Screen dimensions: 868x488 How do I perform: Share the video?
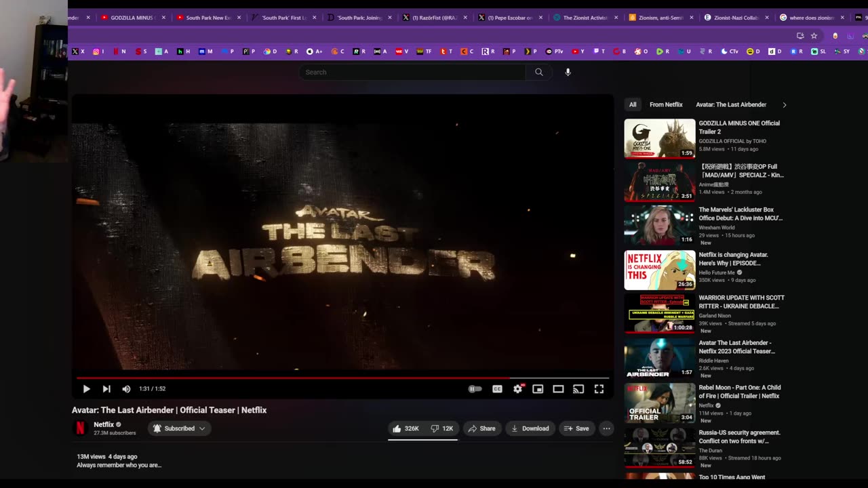pyautogui.click(x=482, y=428)
